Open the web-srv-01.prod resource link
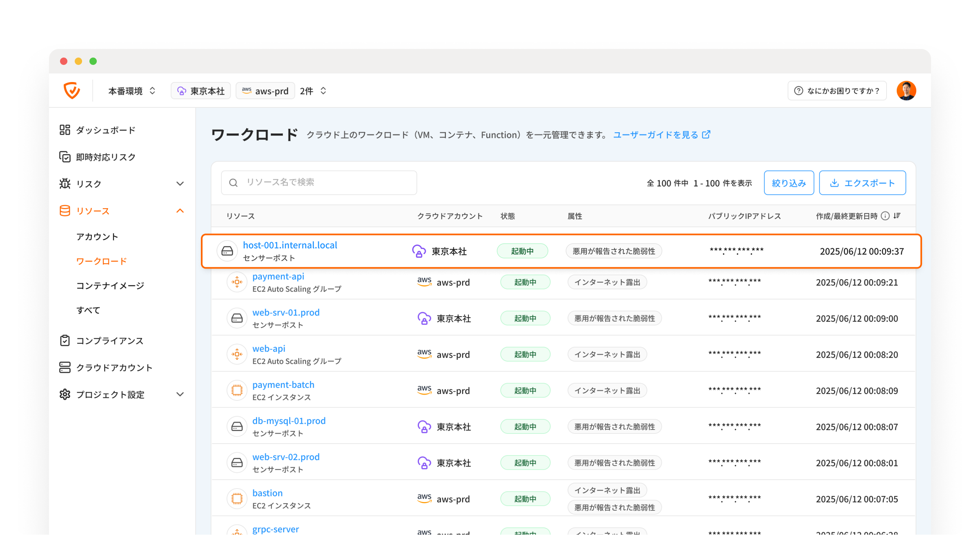 click(286, 312)
